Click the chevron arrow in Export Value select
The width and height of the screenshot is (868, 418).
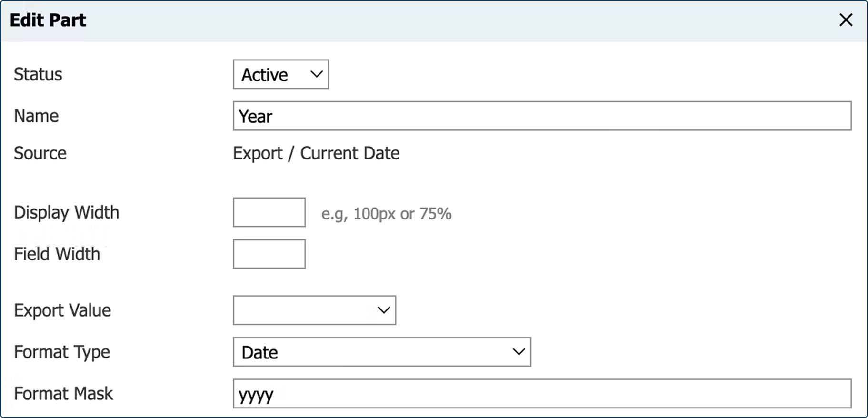[383, 310]
